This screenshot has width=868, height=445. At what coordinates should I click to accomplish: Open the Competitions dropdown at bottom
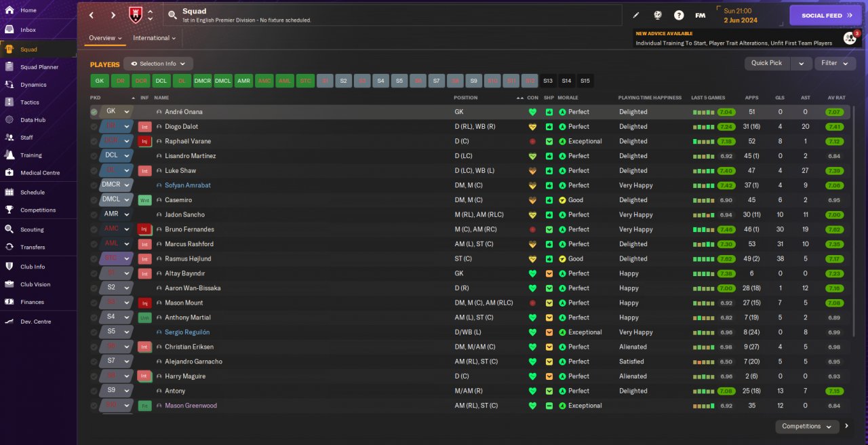807,427
